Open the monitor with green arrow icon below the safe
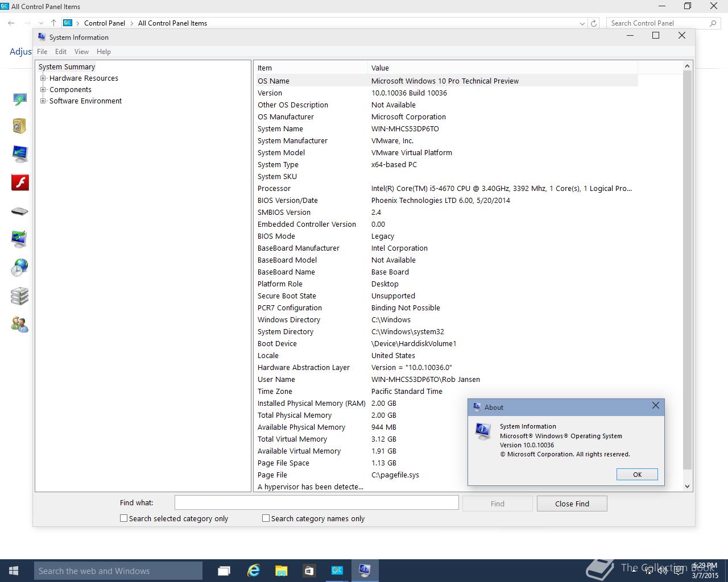728x582 pixels. coord(19,154)
